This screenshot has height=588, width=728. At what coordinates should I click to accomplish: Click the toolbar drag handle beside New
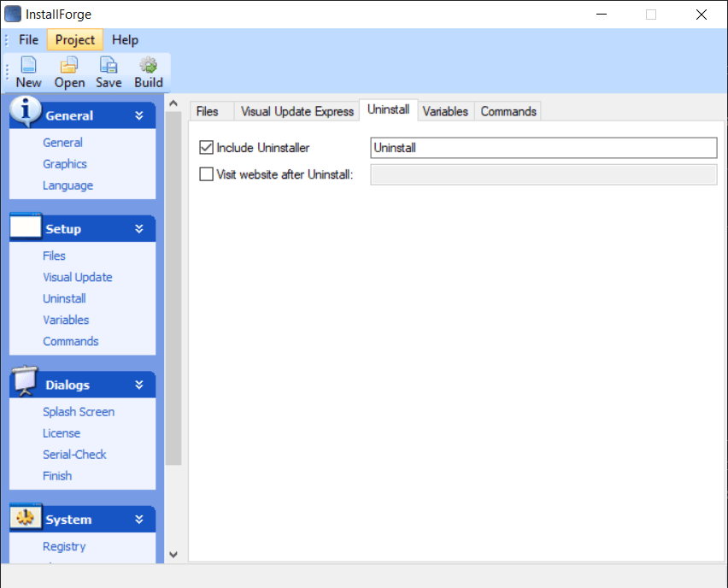coord(7,72)
